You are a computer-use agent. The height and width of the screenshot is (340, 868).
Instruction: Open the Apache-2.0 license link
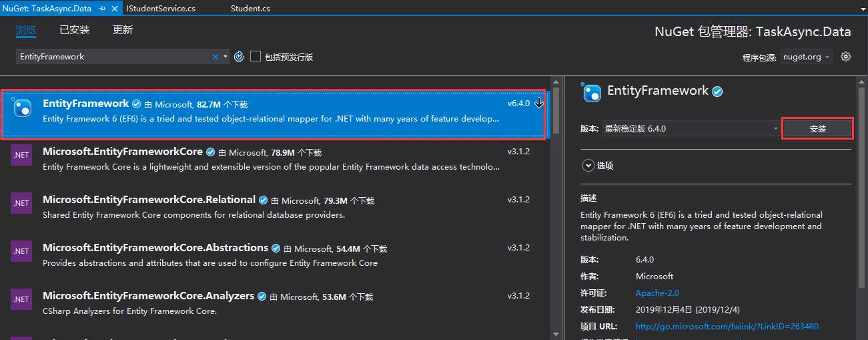(x=657, y=293)
